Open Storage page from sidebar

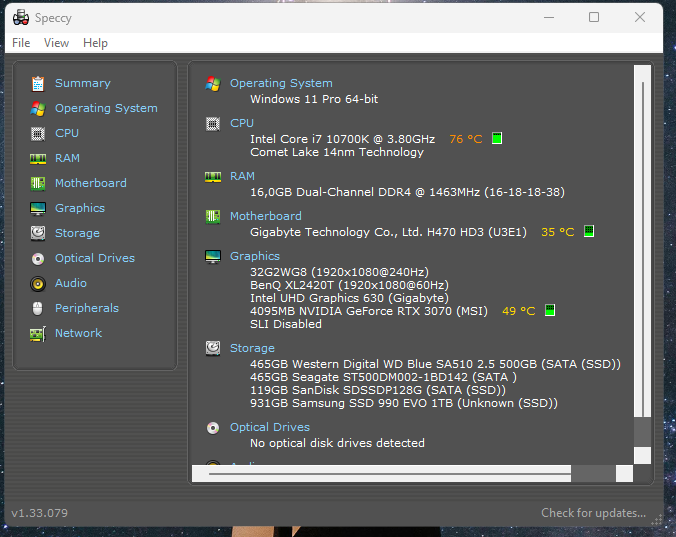77,233
